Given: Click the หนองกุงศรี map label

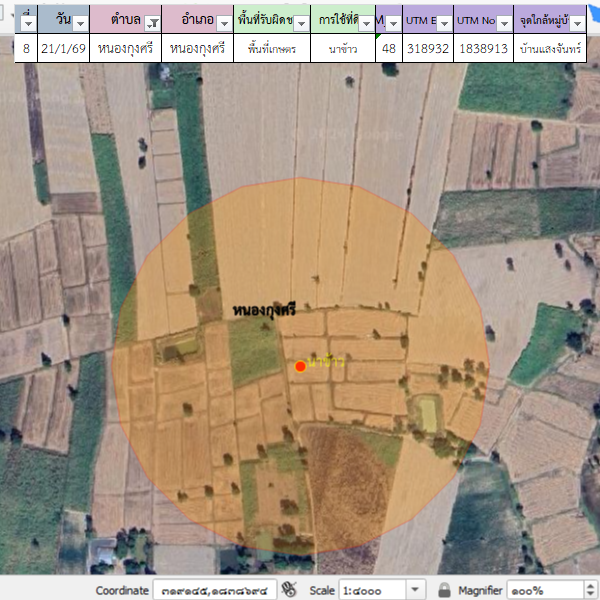Looking at the screenshot, I should point(264,312).
